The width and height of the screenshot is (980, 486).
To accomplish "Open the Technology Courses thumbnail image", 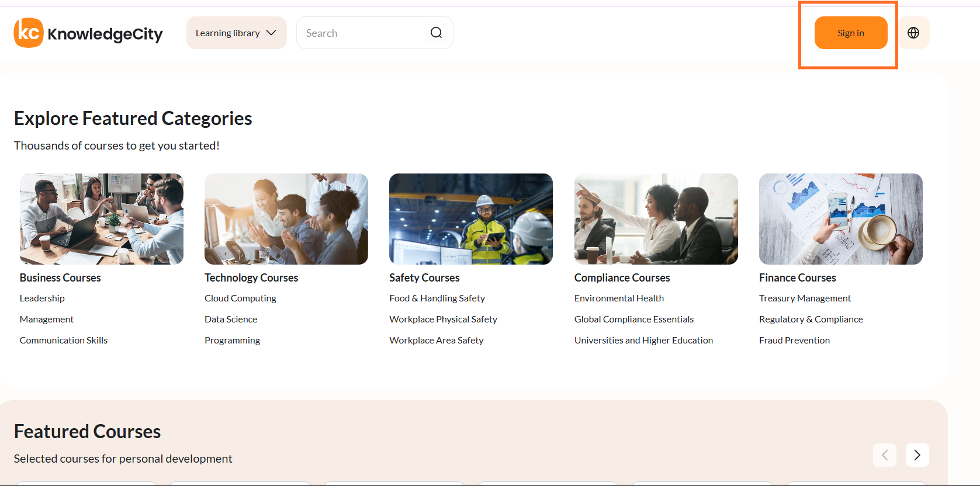I will pyautogui.click(x=286, y=219).
